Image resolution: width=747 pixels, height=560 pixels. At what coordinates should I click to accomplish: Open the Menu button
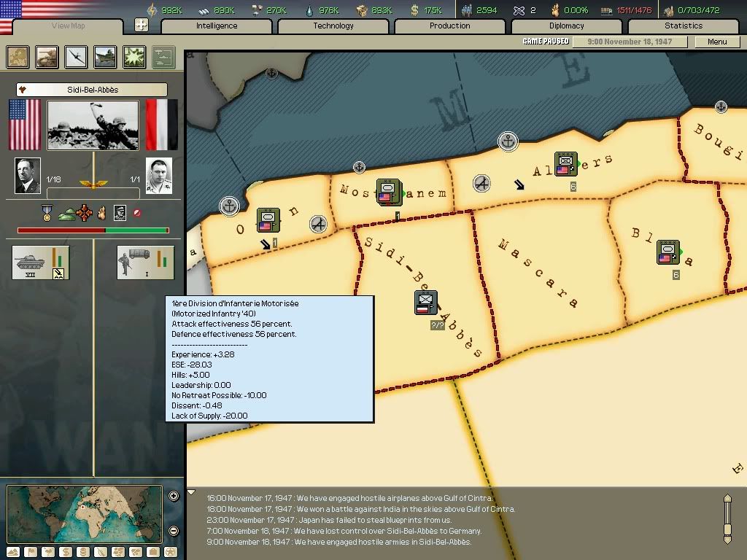coord(716,42)
